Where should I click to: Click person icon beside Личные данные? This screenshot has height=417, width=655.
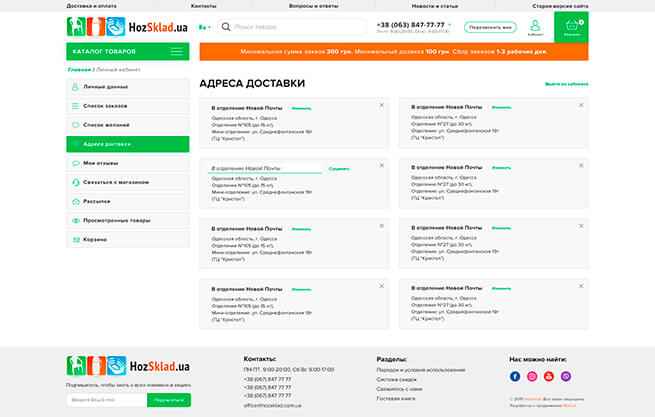pyautogui.click(x=75, y=87)
